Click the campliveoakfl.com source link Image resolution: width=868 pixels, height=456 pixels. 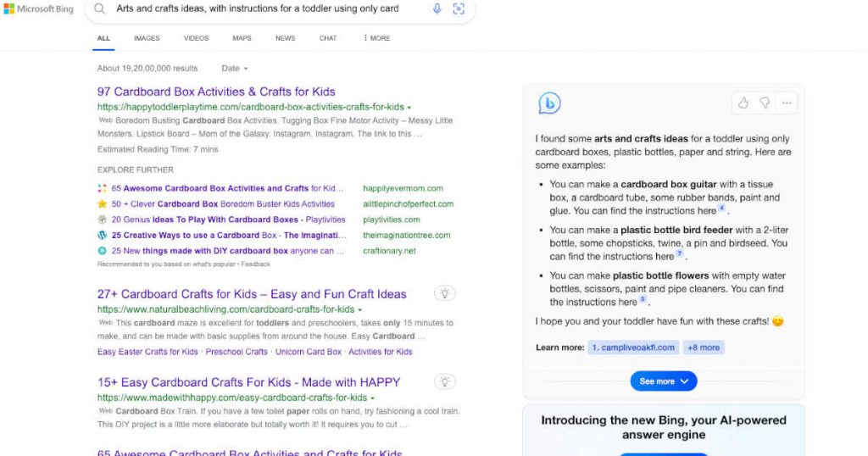633,348
